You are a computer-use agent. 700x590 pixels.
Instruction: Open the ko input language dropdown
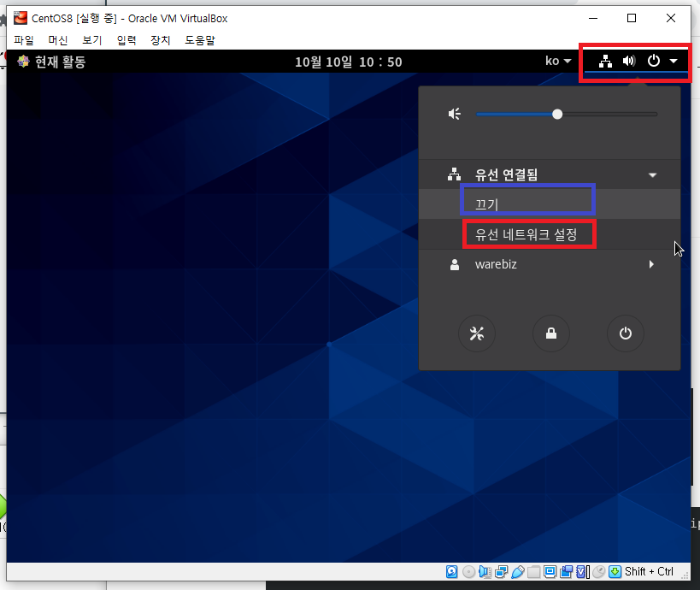tap(558, 61)
